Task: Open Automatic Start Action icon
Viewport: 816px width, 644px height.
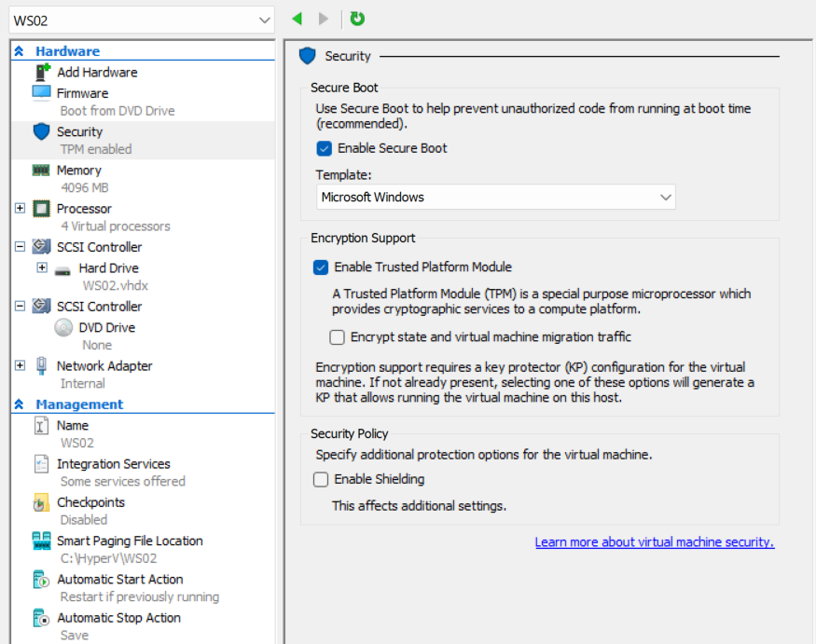Action: point(41,580)
